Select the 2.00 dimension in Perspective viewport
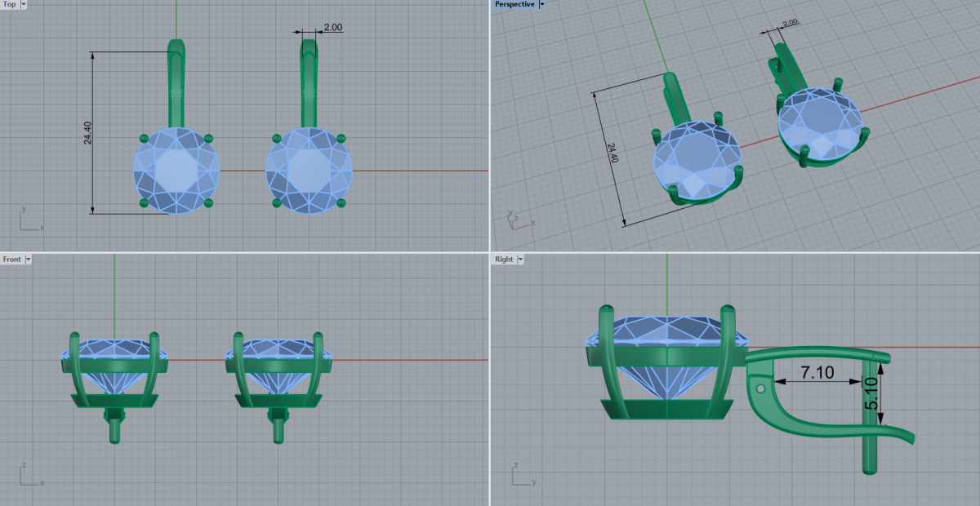This screenshot has height=506, width=980. (789, 24)
